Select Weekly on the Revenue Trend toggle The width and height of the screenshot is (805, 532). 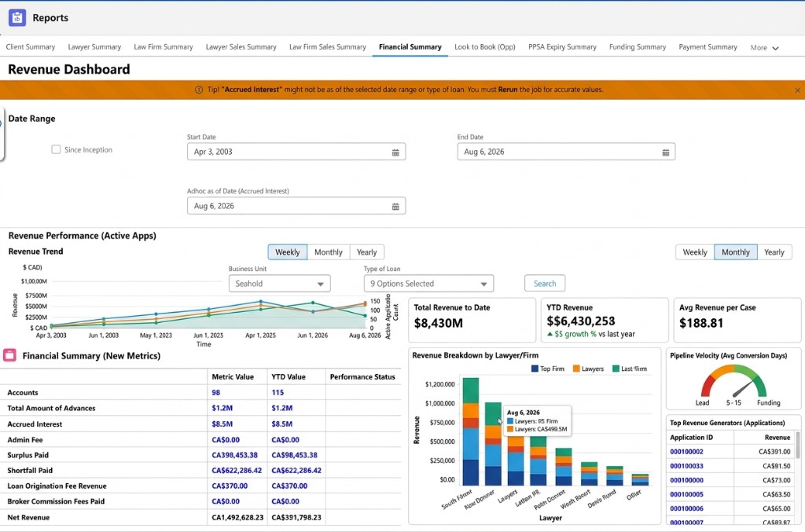(288, 252)
